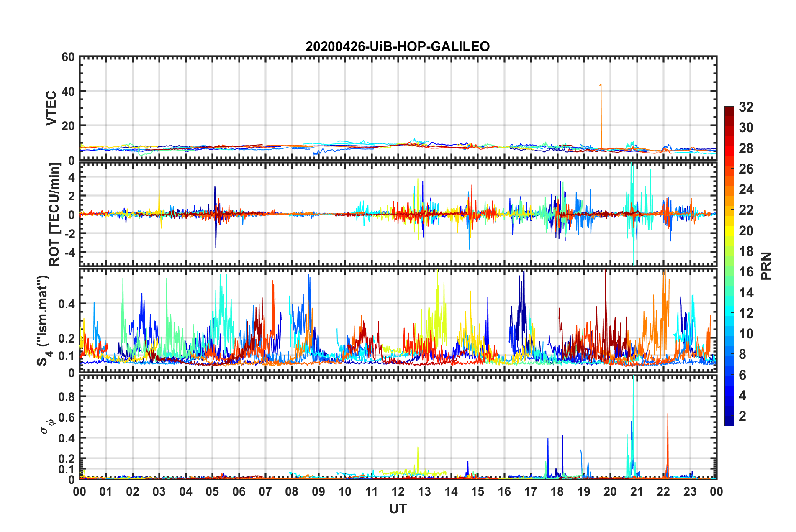This screenshot has height=532, width=796.
Task: Click the UT x-axis label
Action: (398, 509)
